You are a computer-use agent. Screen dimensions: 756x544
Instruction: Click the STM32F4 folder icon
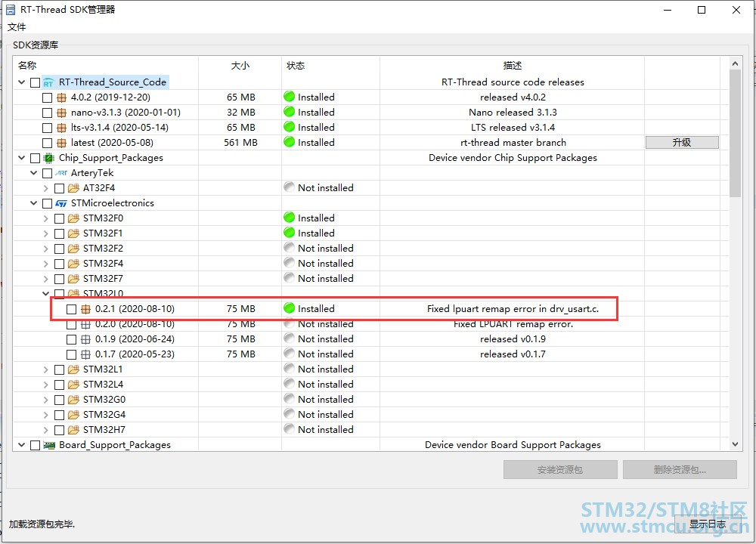pos(73,264)
